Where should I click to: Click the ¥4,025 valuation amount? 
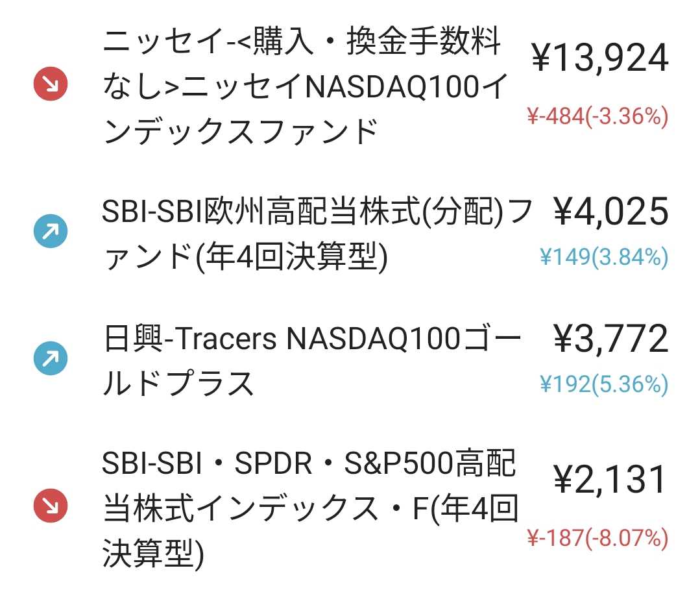click(x=610, y=212)
